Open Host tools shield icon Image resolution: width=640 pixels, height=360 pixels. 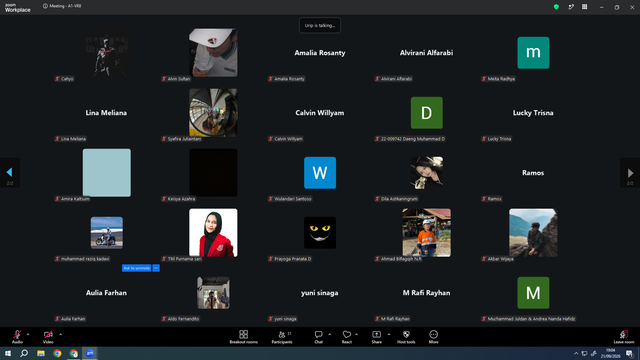tap(406, 337)
